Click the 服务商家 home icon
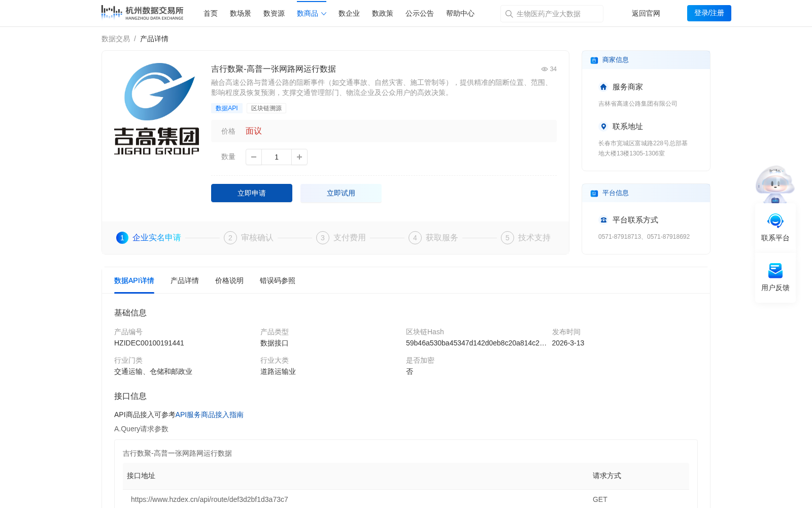Screen dimensions: 812x508 [603, 87]
